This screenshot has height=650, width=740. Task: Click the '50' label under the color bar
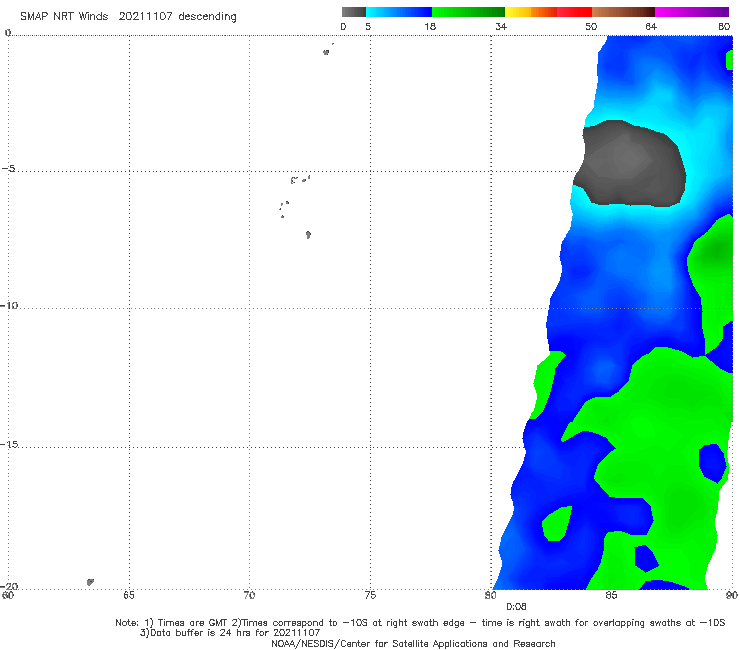click(591, 26)
